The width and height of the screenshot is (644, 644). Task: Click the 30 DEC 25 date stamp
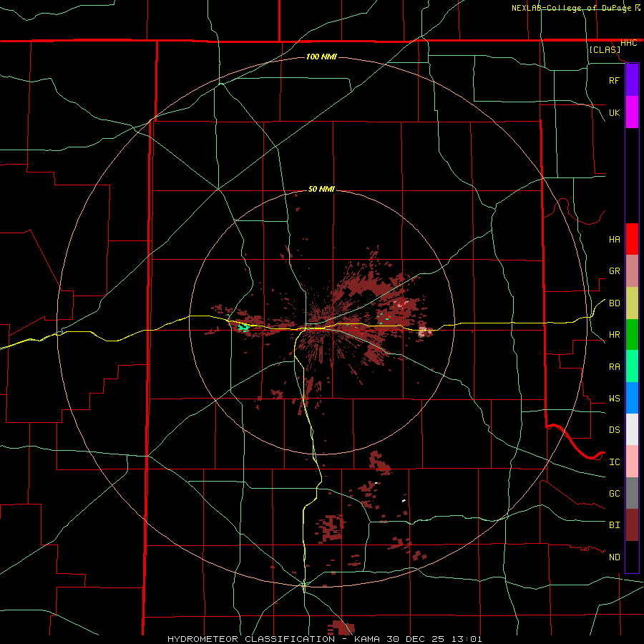416,639
